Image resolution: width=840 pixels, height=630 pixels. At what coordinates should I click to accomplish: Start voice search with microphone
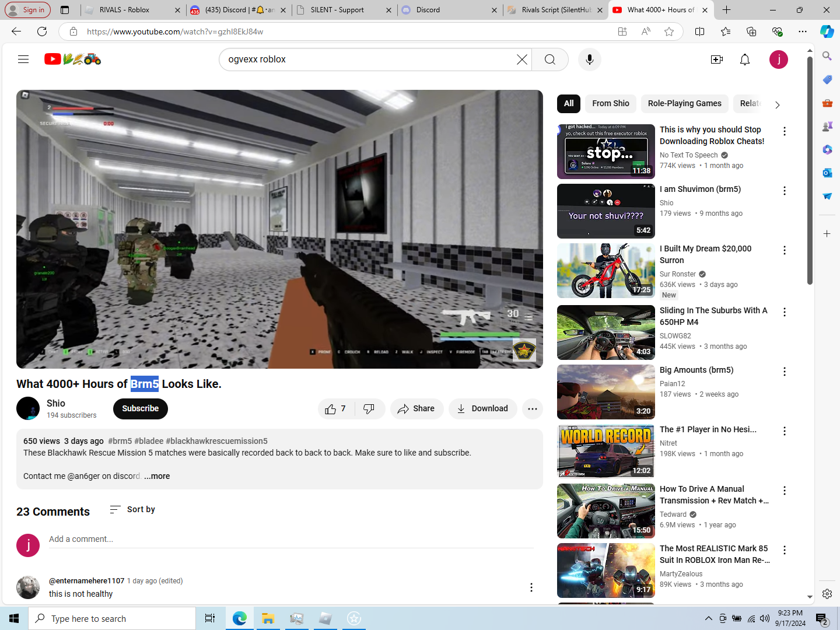tap(590, 60)
